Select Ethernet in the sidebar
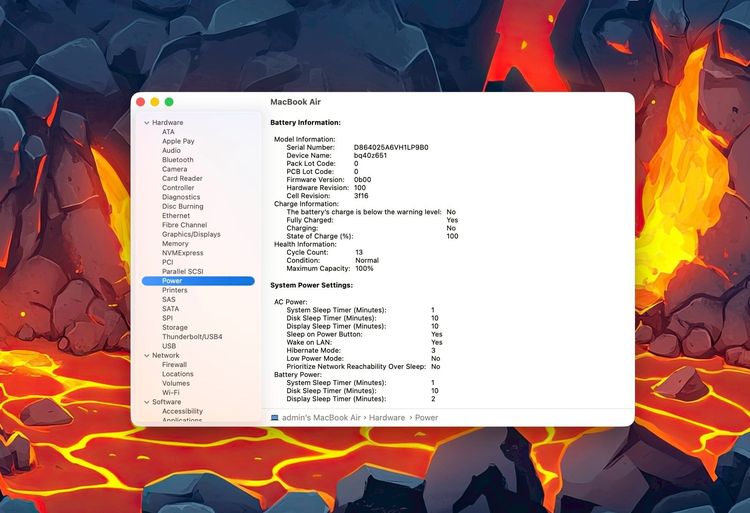This screenshot has height=513, width=750. click(176, 216)
